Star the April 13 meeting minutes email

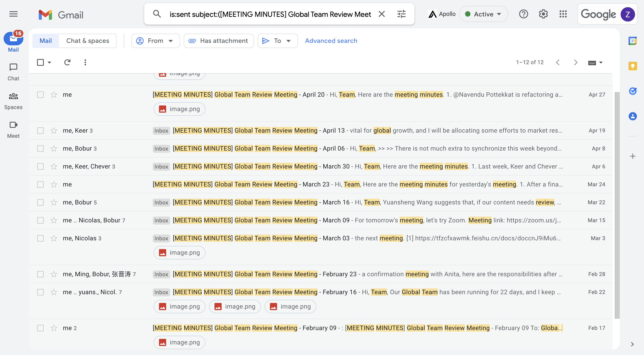[x=54, y=130]
